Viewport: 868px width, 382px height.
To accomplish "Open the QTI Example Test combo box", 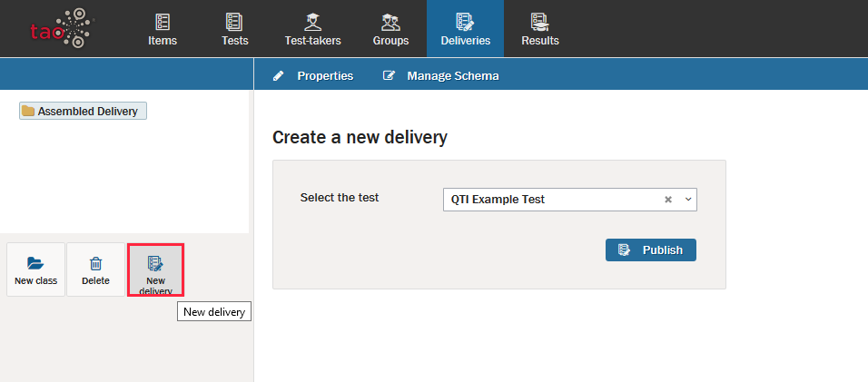I will [x=549, y=200].
